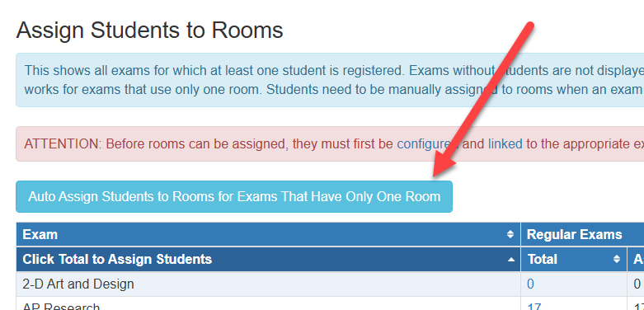Click the black 0 cell in the 2-D Art row

click(637, 284)
